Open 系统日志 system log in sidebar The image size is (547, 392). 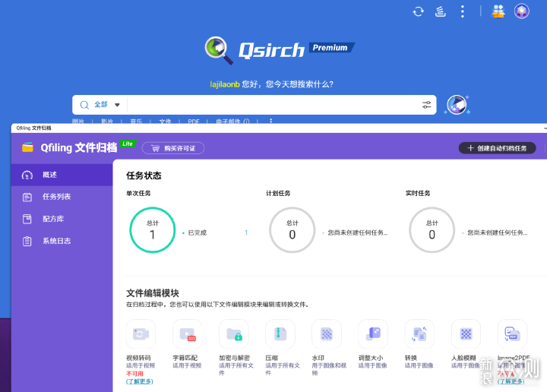coord(62,241)
